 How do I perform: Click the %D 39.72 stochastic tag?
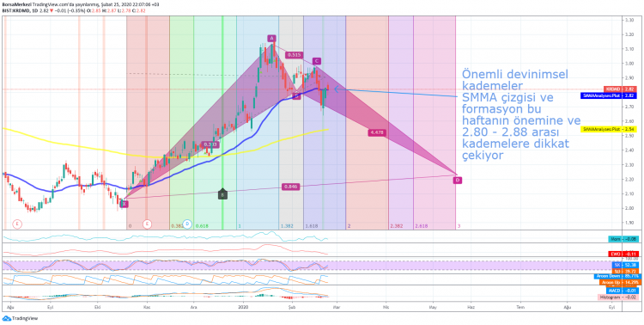pos(624,272)
